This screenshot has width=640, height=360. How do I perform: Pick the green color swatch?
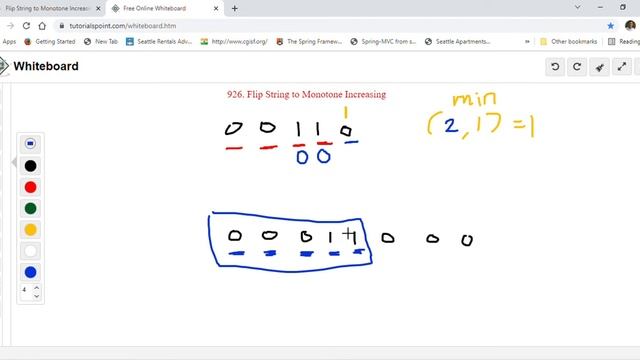pos(30,208)
